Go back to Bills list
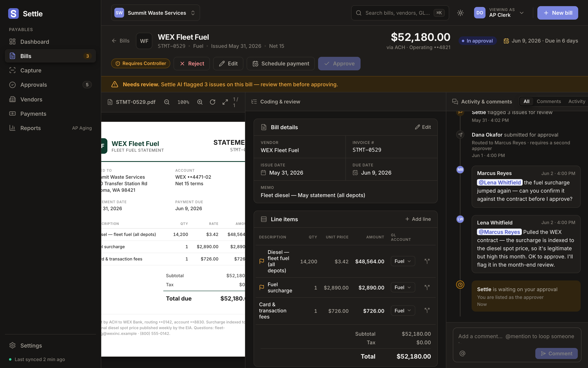The image size is (588, 368). pyautogui.click(x=120, y=41)
